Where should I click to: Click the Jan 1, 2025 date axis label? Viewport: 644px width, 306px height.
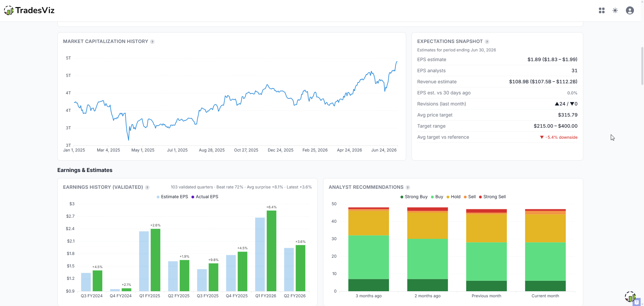pyautogui.click(x=74, y=150)
